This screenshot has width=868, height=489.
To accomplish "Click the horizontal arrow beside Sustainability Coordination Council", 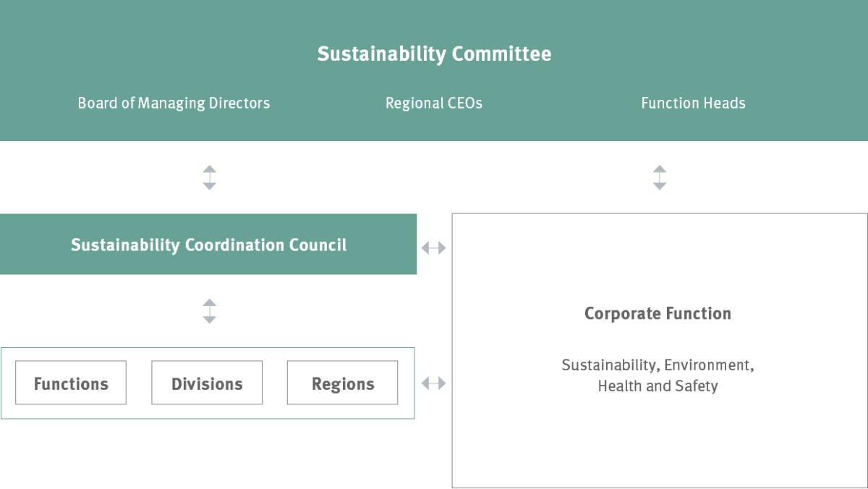I will (433, 248).
